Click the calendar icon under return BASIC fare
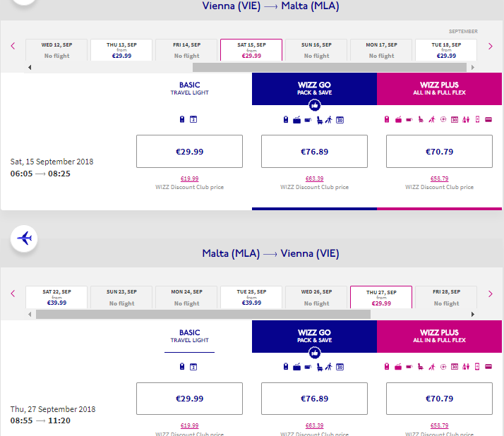The height and width of the screenshot is (436, 504). (193, 367)
